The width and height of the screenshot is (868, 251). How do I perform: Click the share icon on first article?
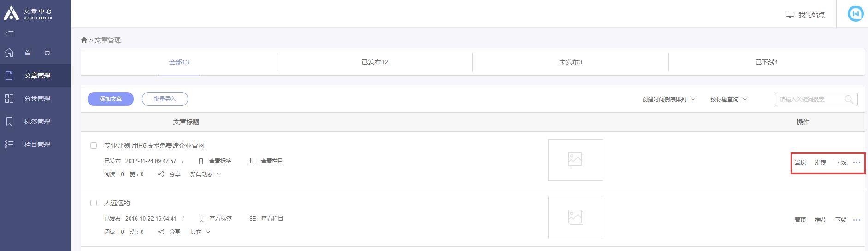click(161, 175)
